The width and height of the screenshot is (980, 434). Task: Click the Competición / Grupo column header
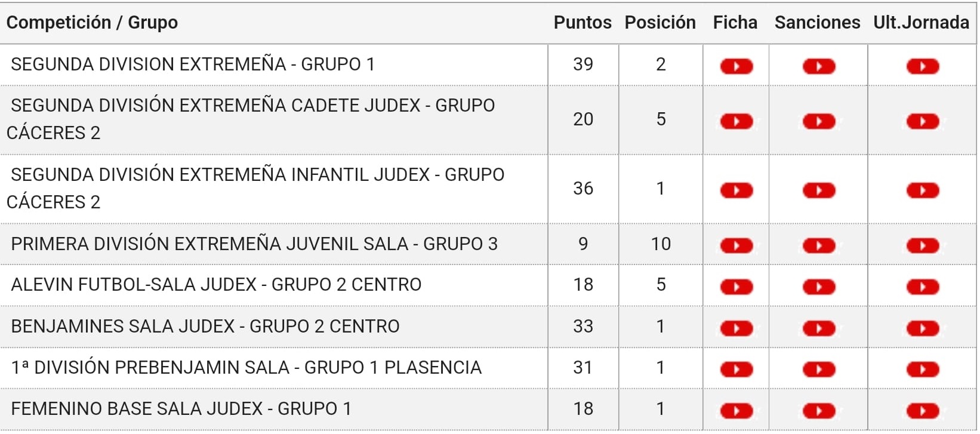tap(92, 23)
